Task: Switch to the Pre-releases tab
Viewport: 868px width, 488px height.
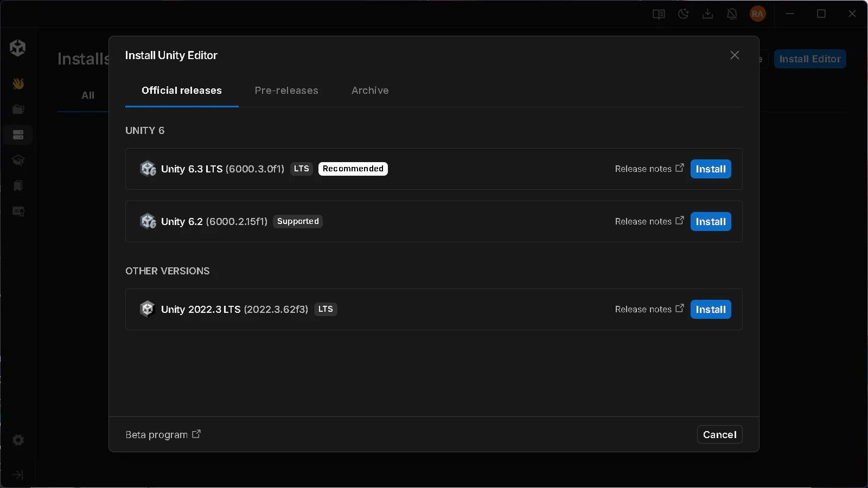Action: point(286,91)
